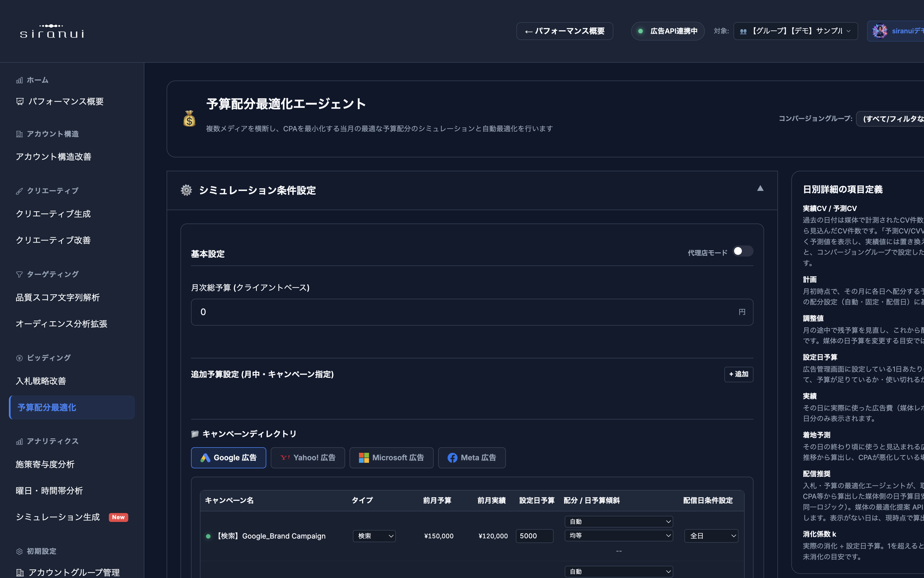Viewport: 924px width, 578px height.
Task: Click the 消化係数 k definition title
Action: [819, 534]
